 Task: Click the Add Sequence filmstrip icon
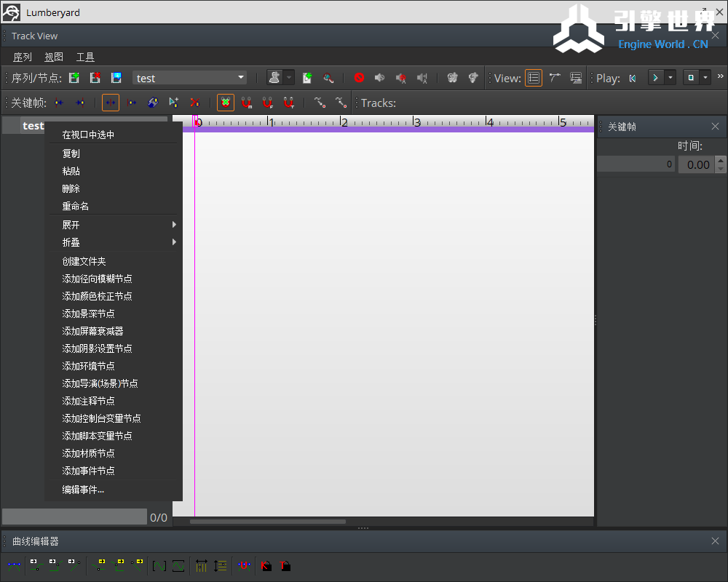[74, 78]
